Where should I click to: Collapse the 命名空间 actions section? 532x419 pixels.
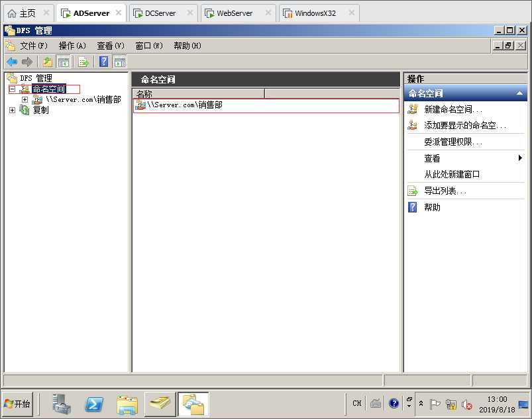click(519, 93)
